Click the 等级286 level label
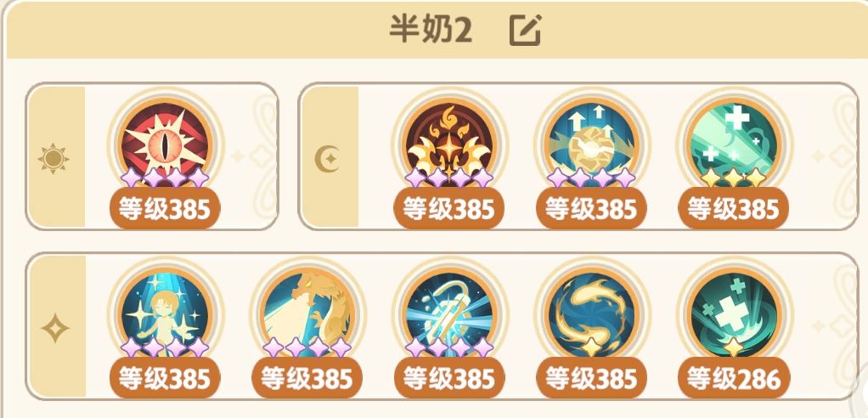868x418 pixels. tap(734, 379)
